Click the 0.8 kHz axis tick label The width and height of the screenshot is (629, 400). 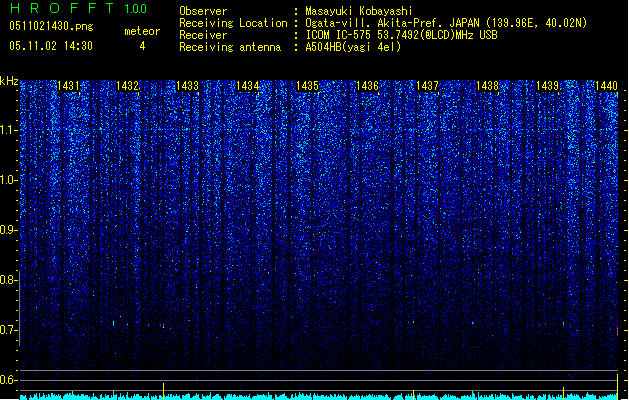pyautogui.click(x=9, y=280)
